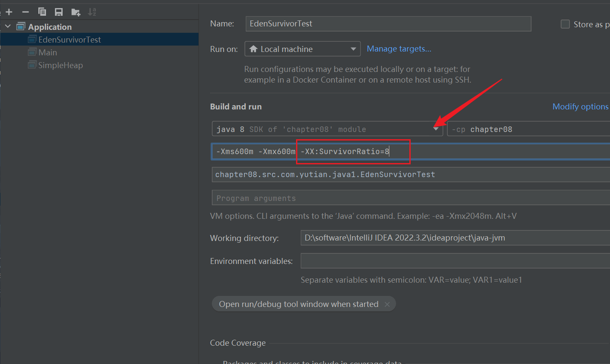Click the Add New Configuration plus icon
The image size is (610, 364).
(x=9, y=12)
